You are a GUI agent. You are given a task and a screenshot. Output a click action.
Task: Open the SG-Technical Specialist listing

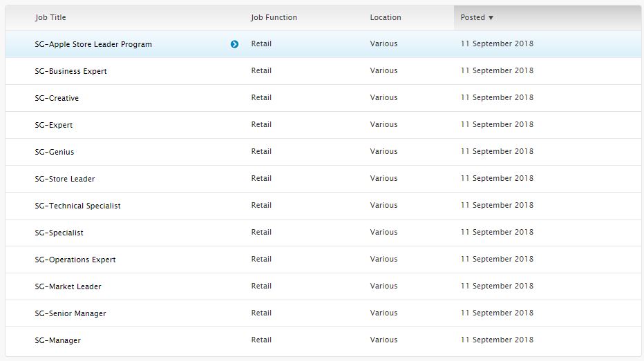[77, 206]
